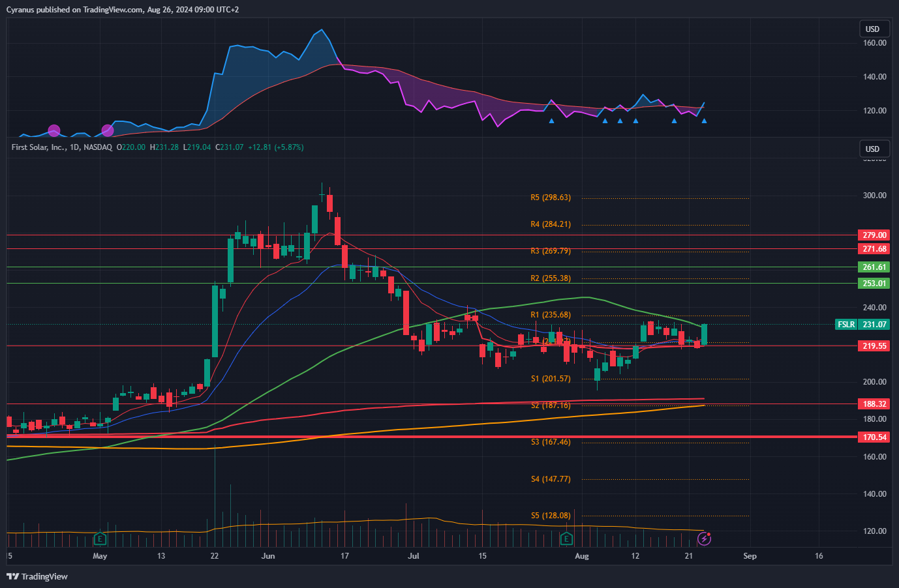Open the earnings E marker near May

point(100,538)
